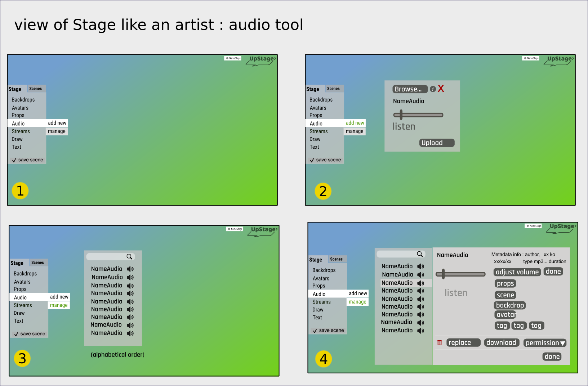Choose add new next to Audio in mockup 1
The height and width of the screenshot is (386, 588).
(x=57, y=123)
